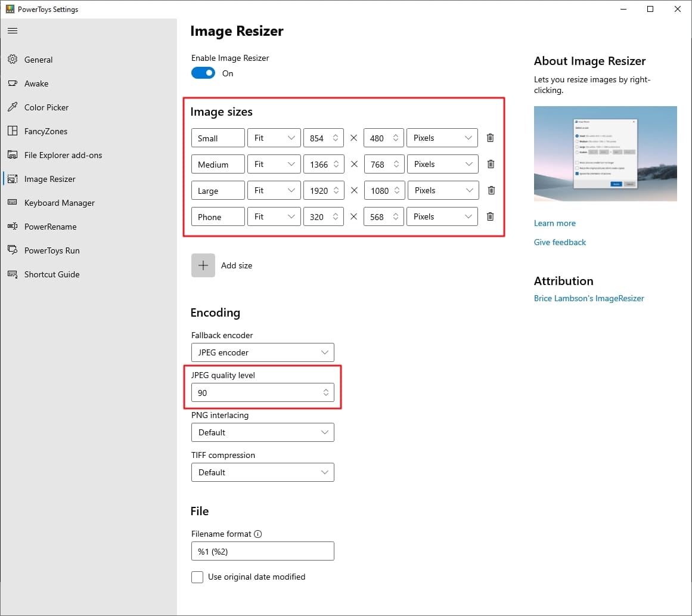Check Use original date modified
Screen dimensions: 692x616
pos(197,577)
